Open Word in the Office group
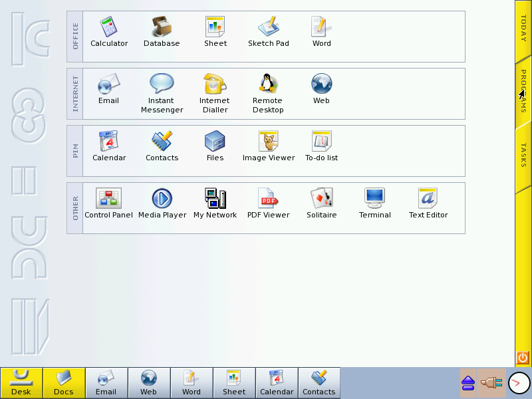532x399 pixels. [321, 31]
